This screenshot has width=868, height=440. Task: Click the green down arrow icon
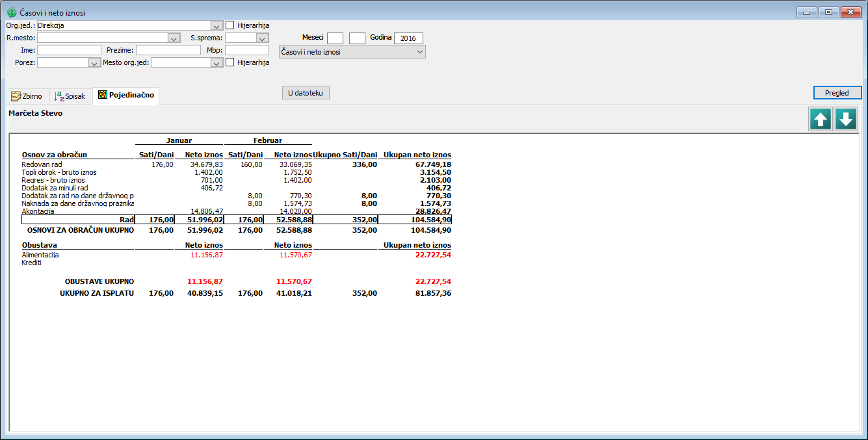845,120
